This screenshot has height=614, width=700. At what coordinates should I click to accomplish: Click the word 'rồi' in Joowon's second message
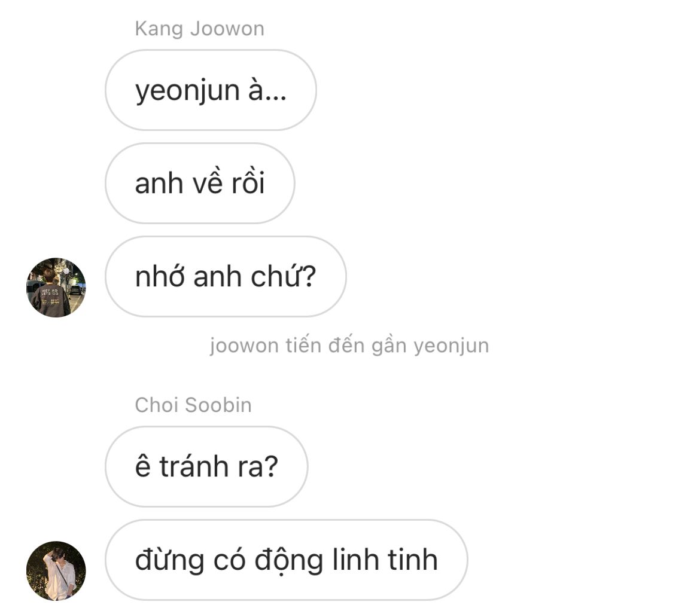pos(248,182)
